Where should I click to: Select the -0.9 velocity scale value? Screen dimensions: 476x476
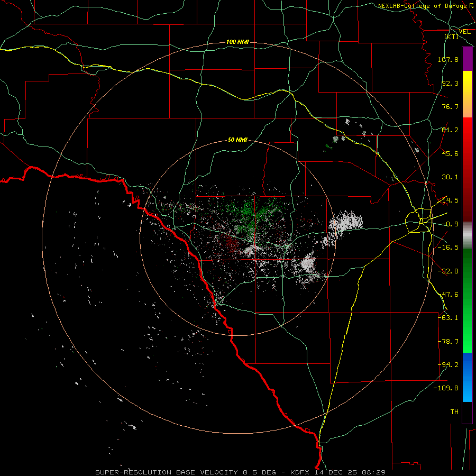click(x=450, y=224)
